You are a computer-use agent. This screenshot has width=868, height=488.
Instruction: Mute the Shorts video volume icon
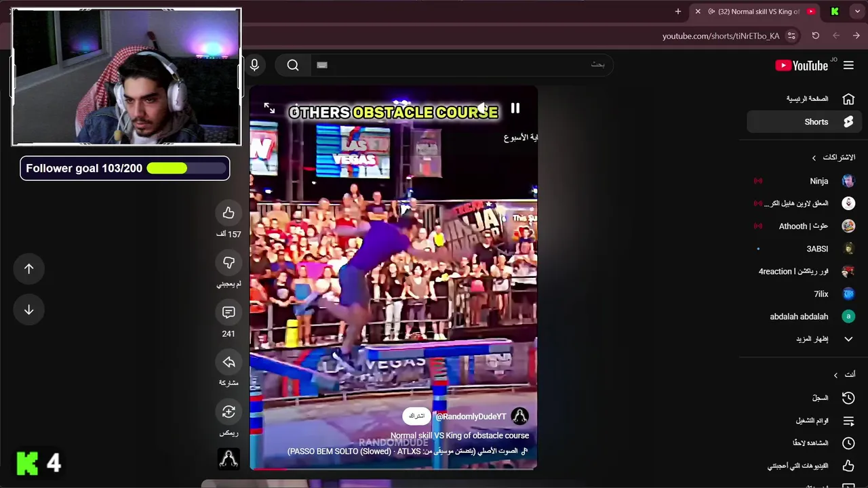click(483, 108)
